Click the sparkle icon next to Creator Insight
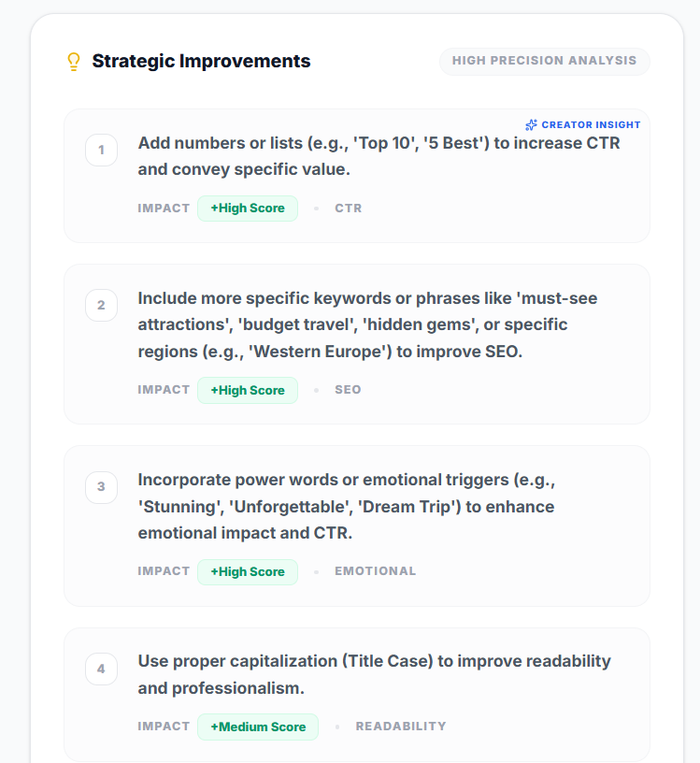Viewport: 700px width, 763px height. [531, 125]
